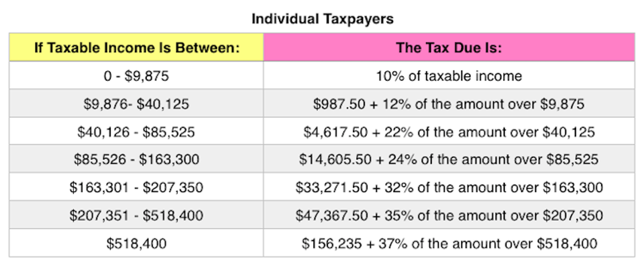Select the yellow 'If Taxable Income Is Between:' header
Image resolution: width=644 pixels, height=266 pixels.
[x=136, y=47]
